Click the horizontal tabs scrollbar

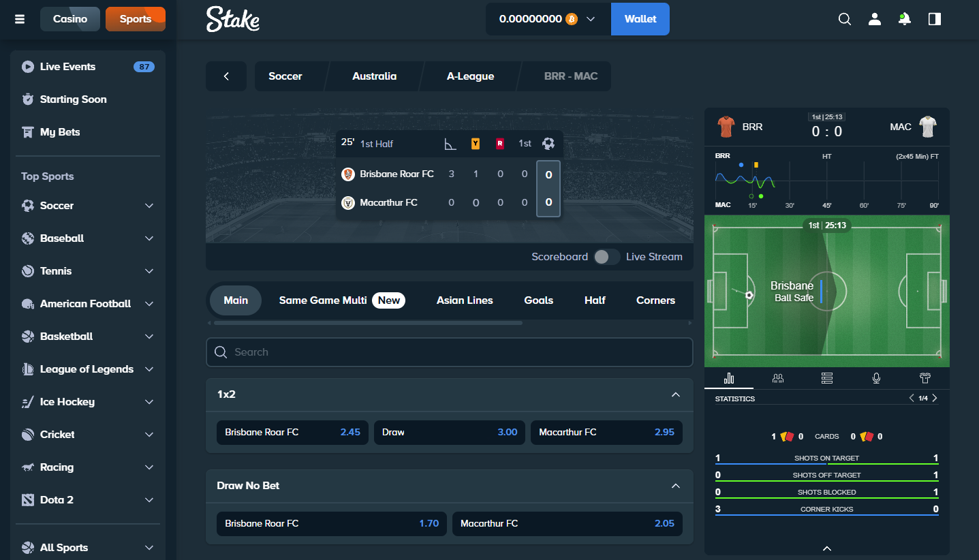pos(368,323)
